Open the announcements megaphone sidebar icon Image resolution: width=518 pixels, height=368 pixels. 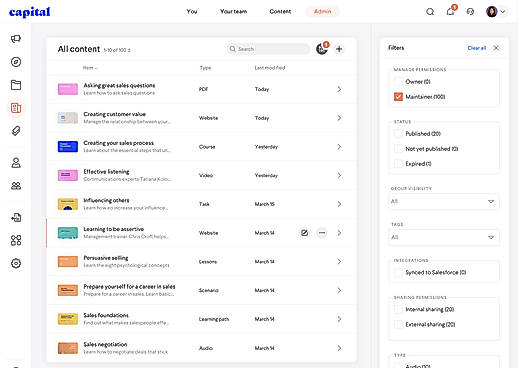click(16, 39)
